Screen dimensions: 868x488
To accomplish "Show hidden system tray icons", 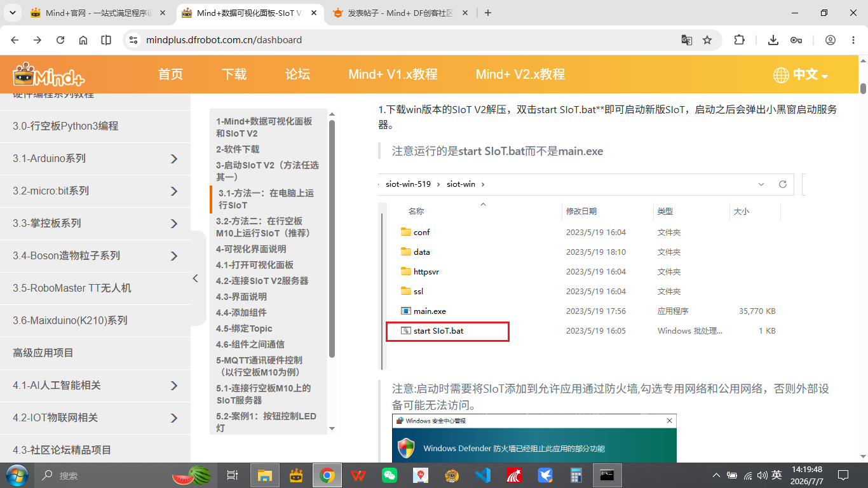I will [717, 475].
